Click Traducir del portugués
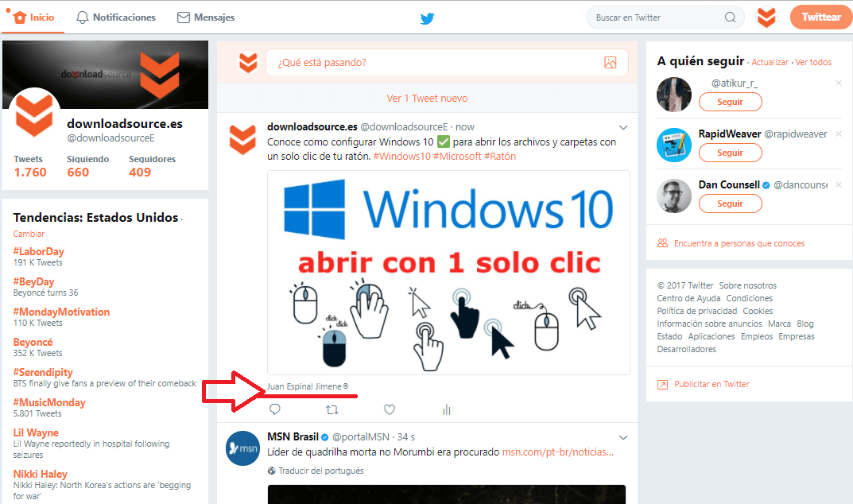The image size is (853, 504). [x=321, y=471]
